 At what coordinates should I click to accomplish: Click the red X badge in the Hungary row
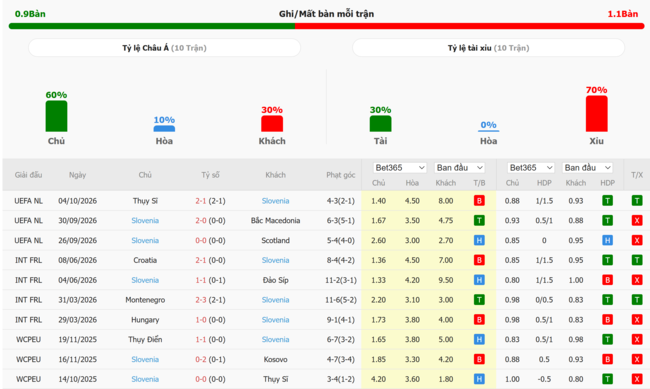[637, 319]
